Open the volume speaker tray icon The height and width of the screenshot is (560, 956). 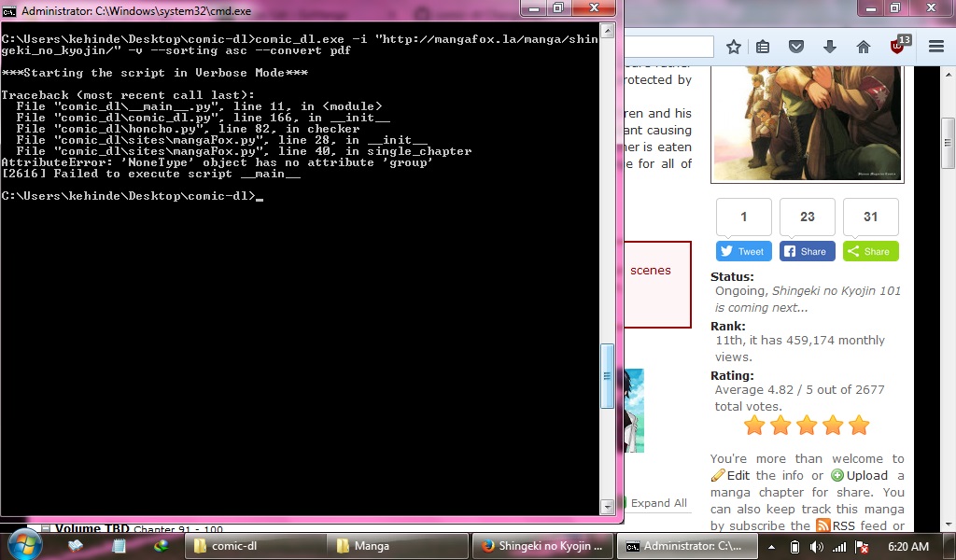point(816,545)
